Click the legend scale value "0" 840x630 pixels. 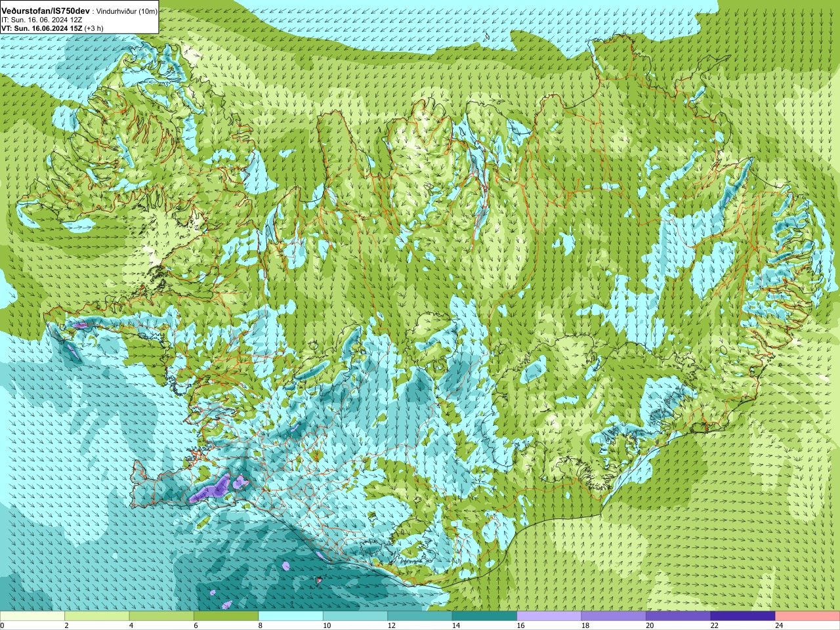pos(2,625)
